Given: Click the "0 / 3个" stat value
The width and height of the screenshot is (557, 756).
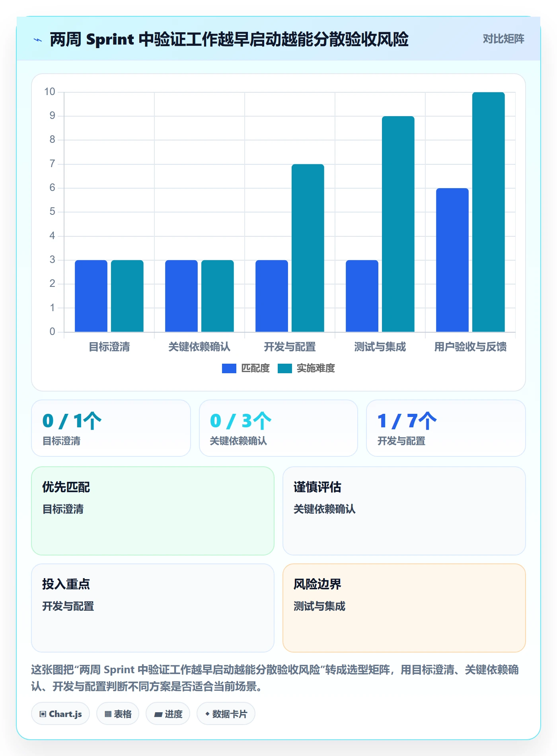Looking at the screenshot, I should [x=241, y=421].
